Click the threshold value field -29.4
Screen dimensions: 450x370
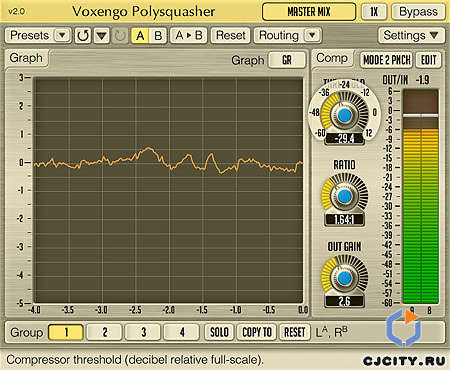(344, 138)
